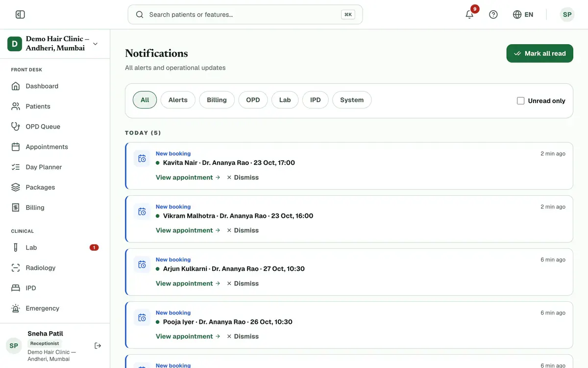Open the help question mark icon
Viewport: 588px width, 368px height.
point(493,15)
